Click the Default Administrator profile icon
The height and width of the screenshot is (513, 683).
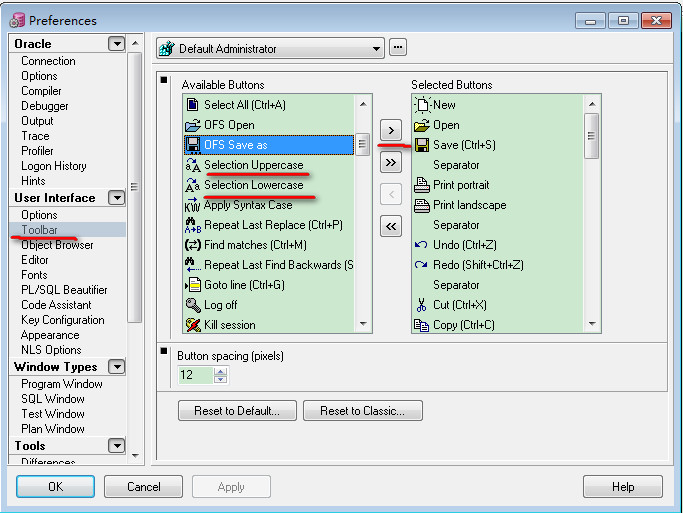(x=167, y=48)
